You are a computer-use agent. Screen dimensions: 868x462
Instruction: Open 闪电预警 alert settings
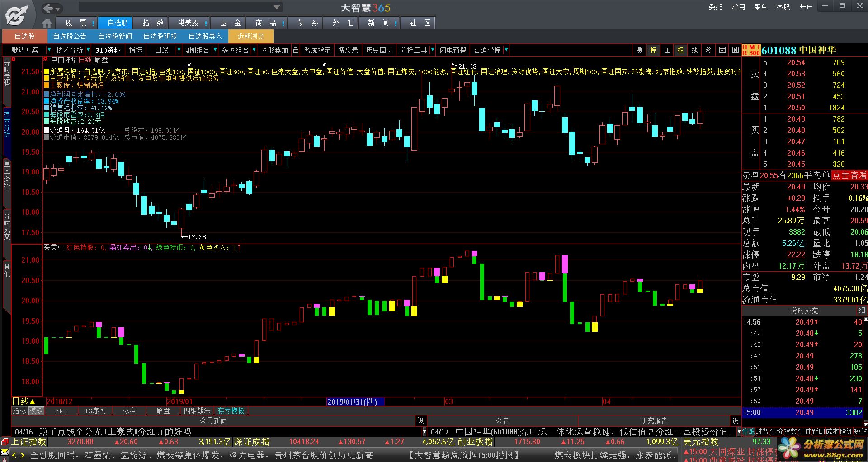tap(453, 50)
